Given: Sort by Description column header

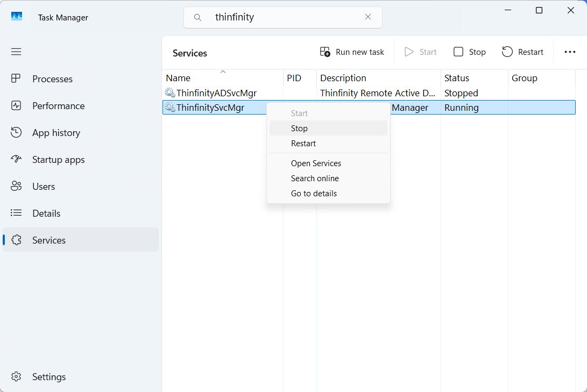Looking at the screenshot, I should click(x=379, y=78).
